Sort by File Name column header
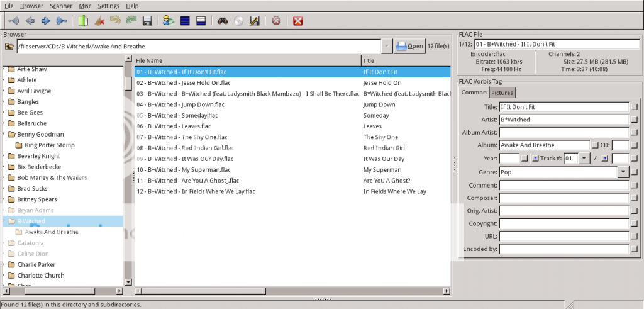 [x=248, y=60]
